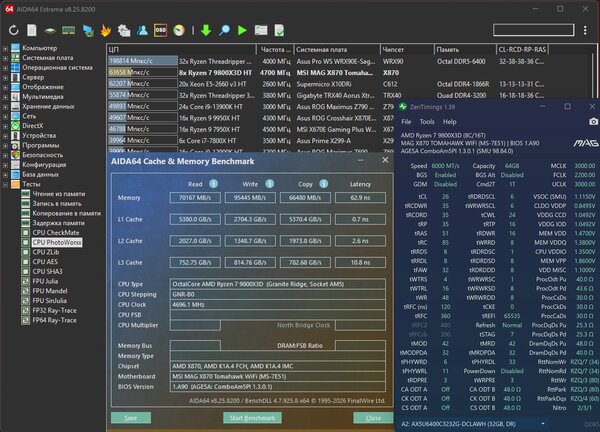Viewport: 600px width, 432px height.
Task: Click the results checklist toolbar icon
Action: click(x=261, y=30)
